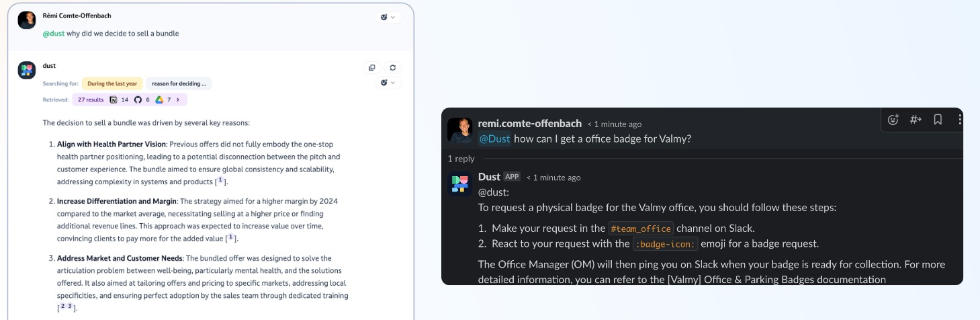
Task: Copy the dust answer to clipboard
Action: pyautogui.click(x=371, y=67)
